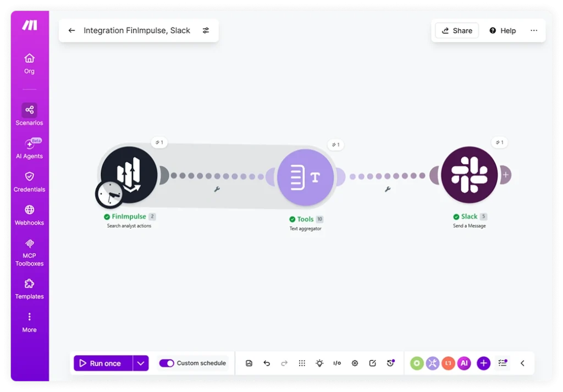Select the Tools text aggregator module

click(x=306, y=178)
